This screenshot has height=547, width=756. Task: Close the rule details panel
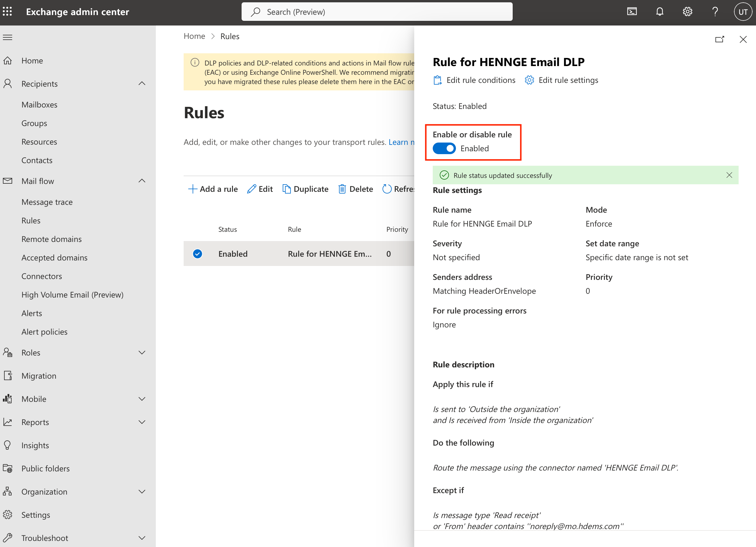(x=743, y=39)
